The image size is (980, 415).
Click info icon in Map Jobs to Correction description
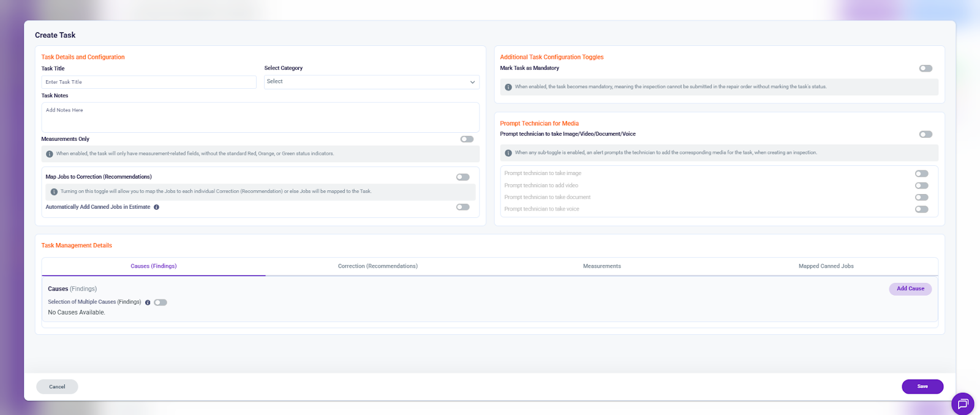[54, 192]
